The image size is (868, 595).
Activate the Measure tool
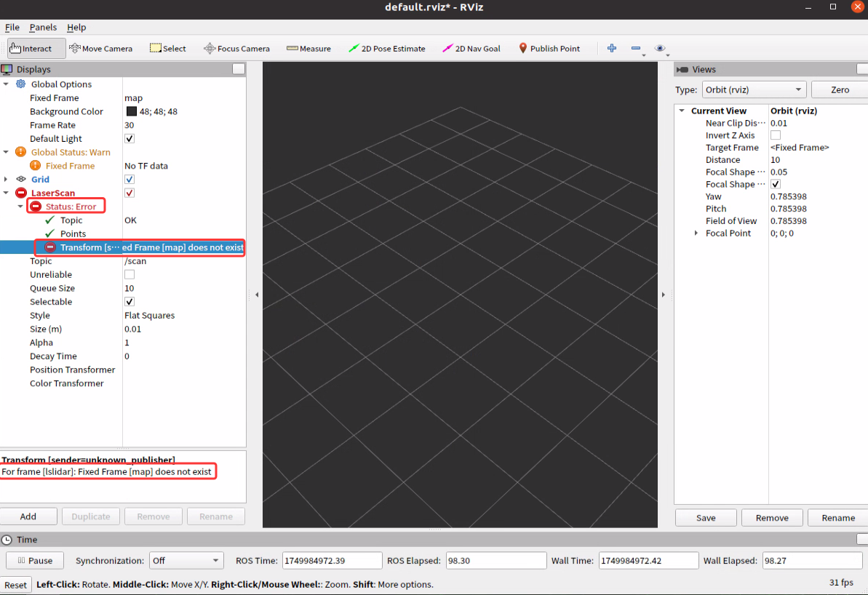308,48
